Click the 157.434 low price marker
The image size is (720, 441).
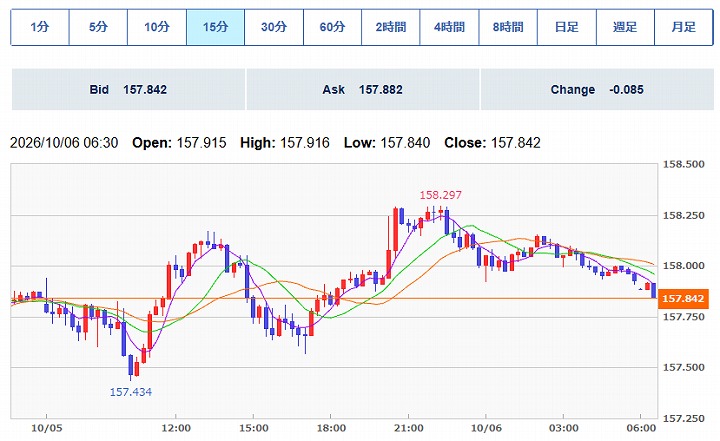131,392
